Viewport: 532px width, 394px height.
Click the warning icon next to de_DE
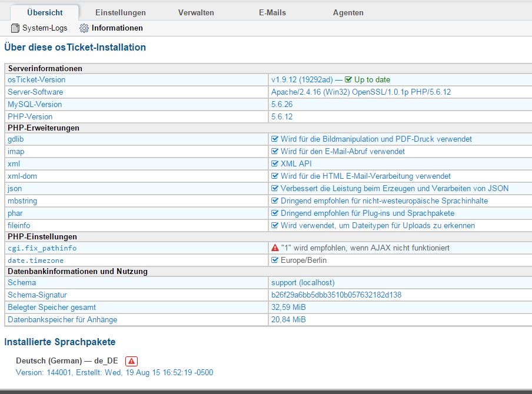[131, 361]
